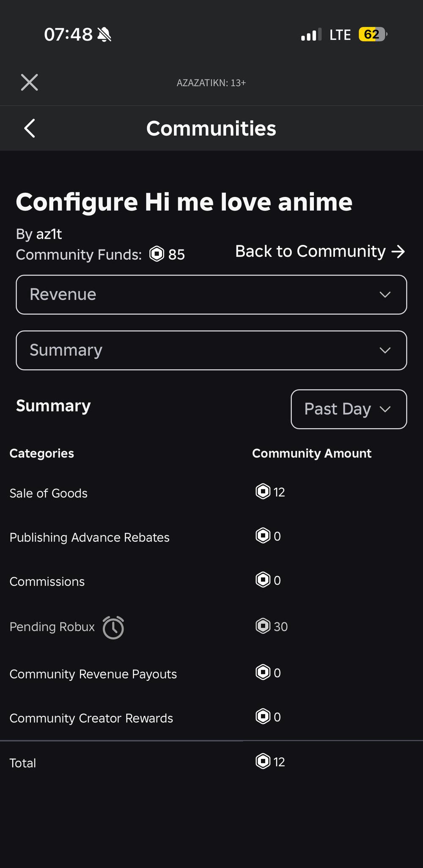Tap the silent mode bell icon in status bar
Image resolution: width=423 pixels, height=868 pixels.
coord(104,35)
